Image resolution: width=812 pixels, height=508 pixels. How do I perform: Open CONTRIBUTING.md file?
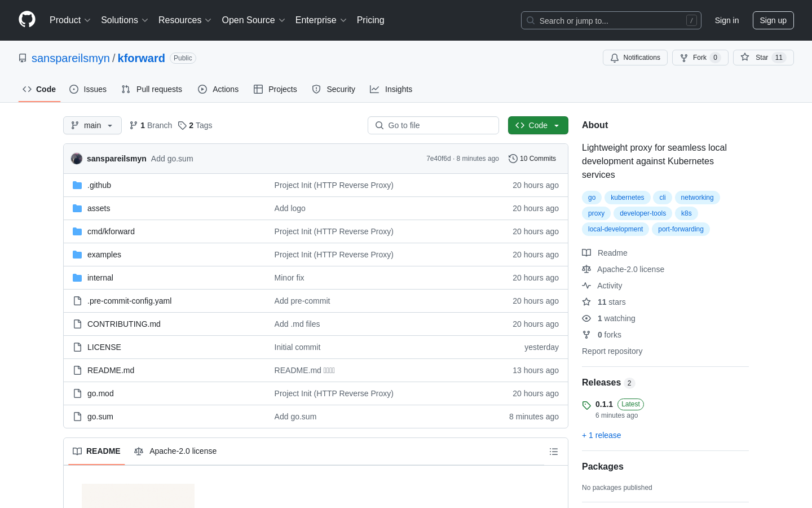click(124, 324)
